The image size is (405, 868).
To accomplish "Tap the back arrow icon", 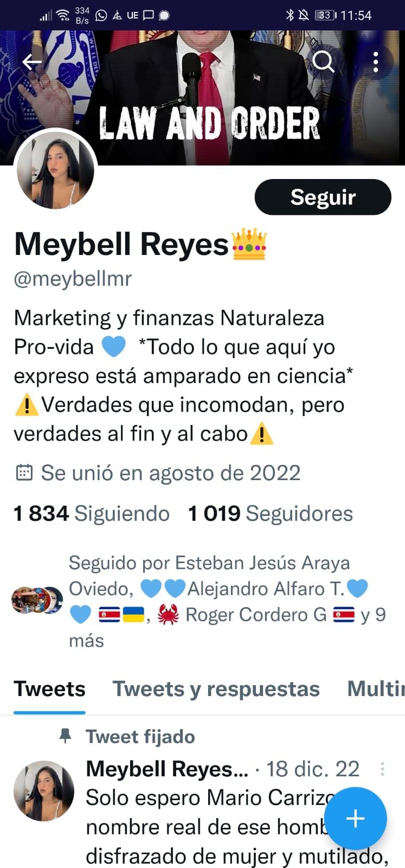I will 32,62.
